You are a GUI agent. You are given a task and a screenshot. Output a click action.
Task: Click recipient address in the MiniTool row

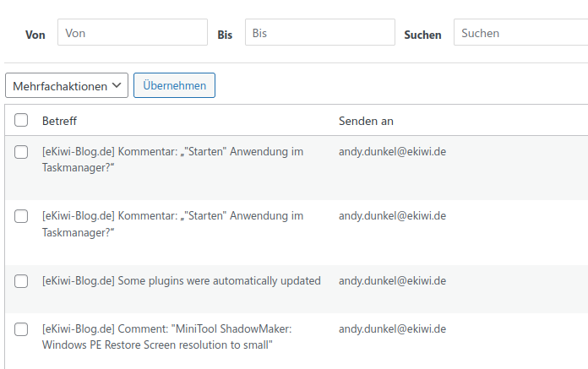(x=392, y=329)
